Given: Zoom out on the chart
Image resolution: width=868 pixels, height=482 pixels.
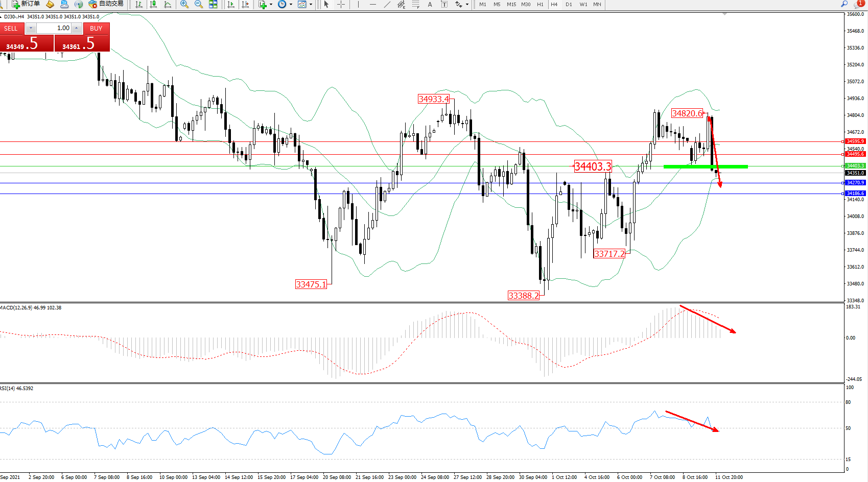Looking at the screenshot, I should [x=199, y=4].
